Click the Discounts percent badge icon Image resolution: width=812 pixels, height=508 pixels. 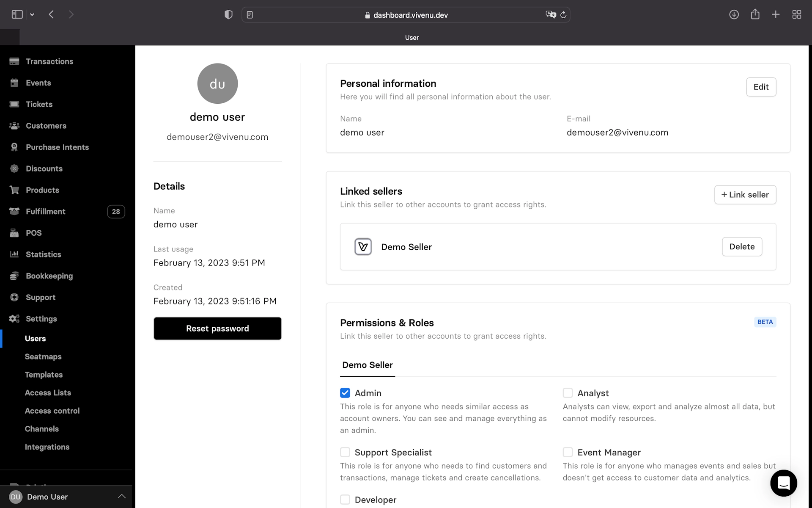(x=14, y=168)
